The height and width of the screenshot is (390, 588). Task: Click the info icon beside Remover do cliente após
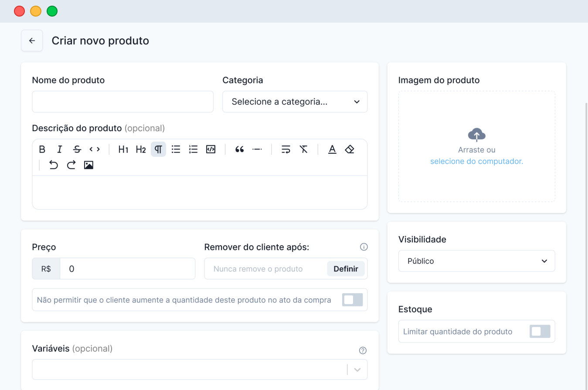pyautogui.click(x=364, y=247)
